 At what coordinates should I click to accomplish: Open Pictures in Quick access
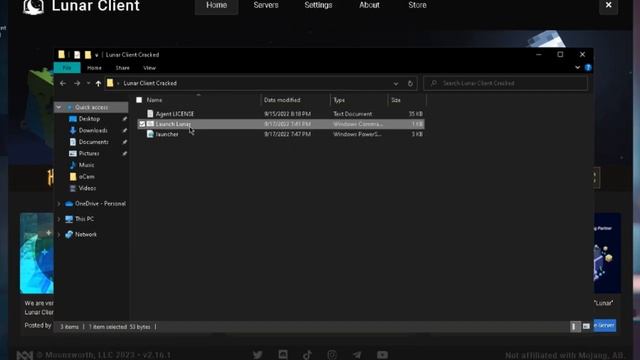(x=89, y=153)
